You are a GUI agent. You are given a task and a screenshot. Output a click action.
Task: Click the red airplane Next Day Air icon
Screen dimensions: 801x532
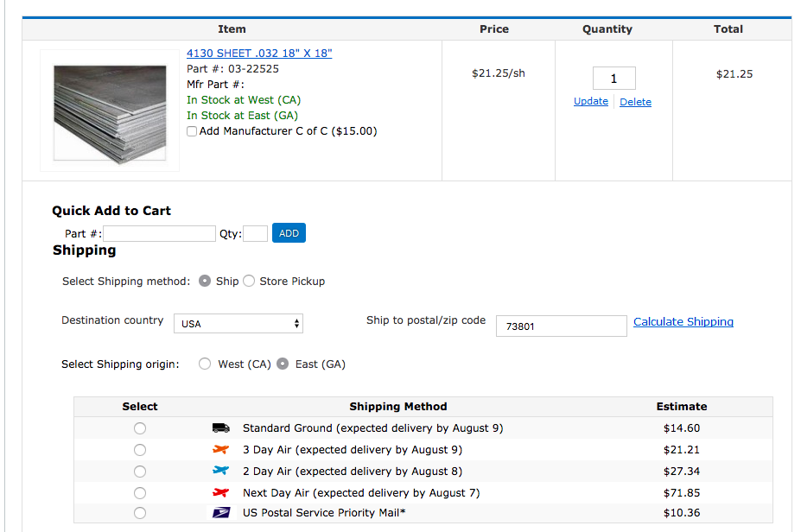(x=220, y=493)
